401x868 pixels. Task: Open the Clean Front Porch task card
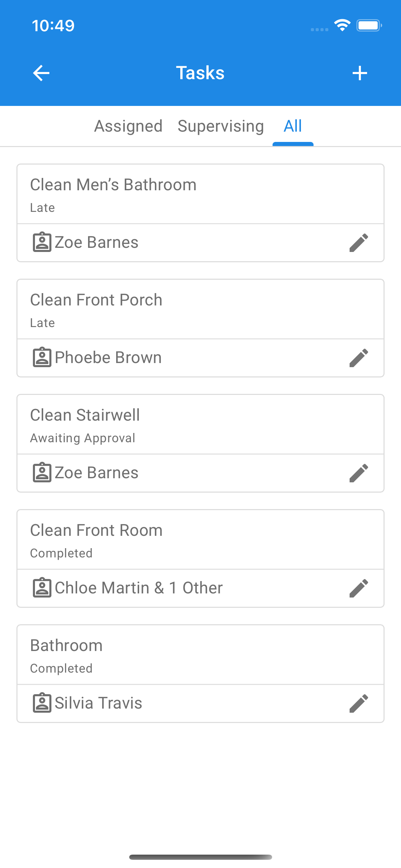tap(96, 300)
